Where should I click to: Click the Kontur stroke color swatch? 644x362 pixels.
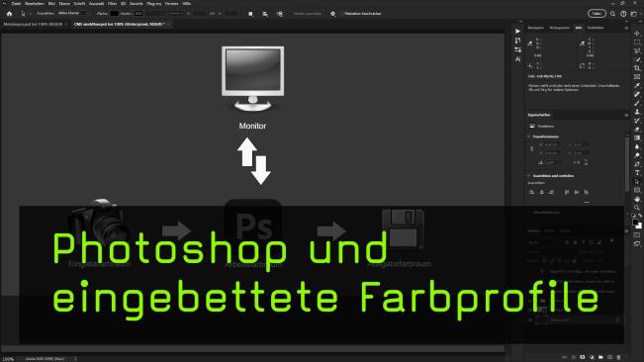click(138, 14)
